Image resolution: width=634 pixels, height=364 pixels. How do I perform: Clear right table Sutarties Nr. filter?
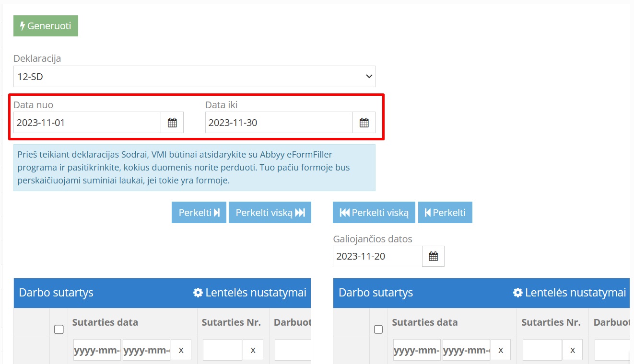point(572,350)
